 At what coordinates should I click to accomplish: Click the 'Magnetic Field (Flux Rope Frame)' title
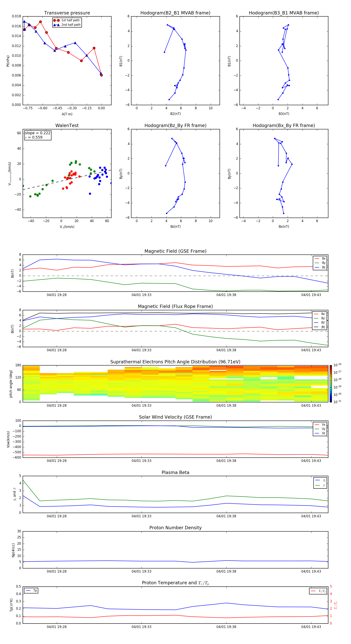175,307
